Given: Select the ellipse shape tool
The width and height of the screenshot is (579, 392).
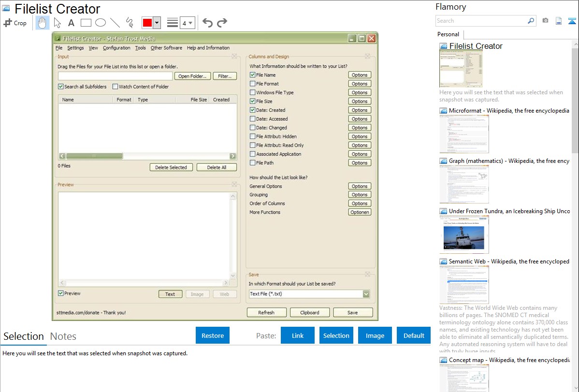Looking at the screenshot, I should tap(101, 23).
